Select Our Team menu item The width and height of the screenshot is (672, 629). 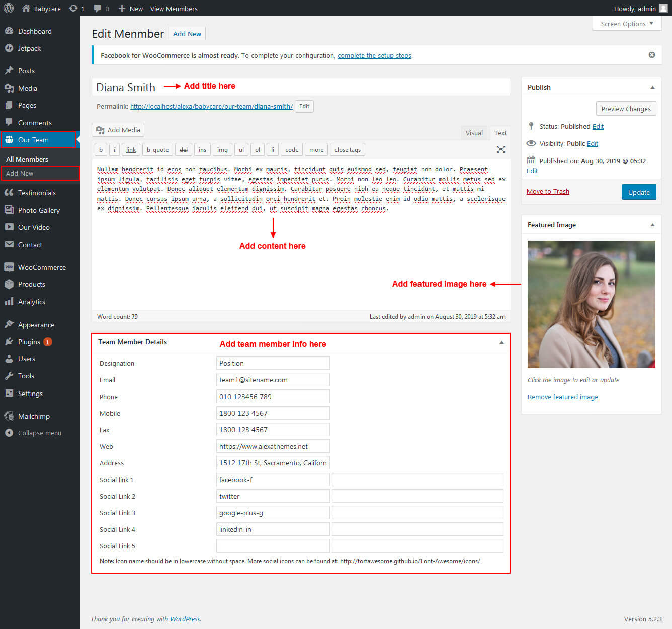click(38, 140)
